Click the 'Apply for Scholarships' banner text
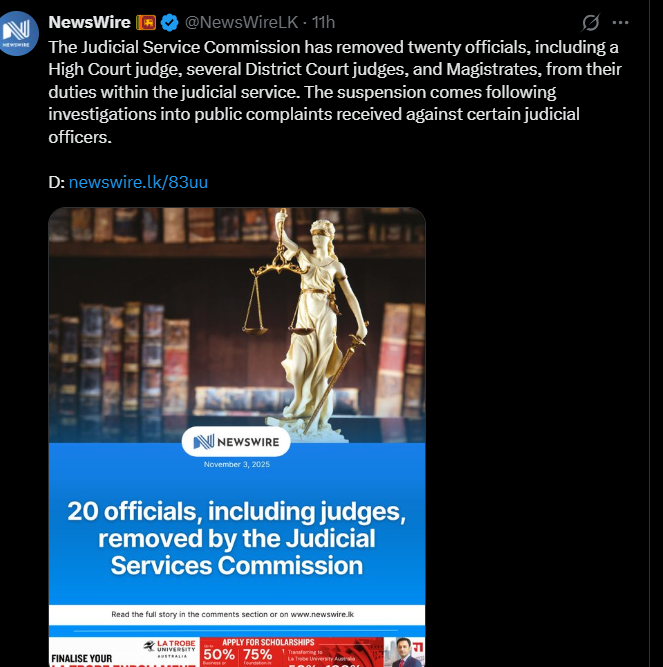The image size is (663, 667). (x=268, y=642)
